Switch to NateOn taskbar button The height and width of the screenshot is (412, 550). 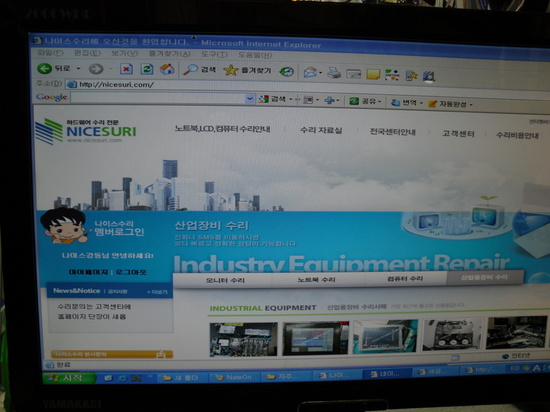(x=235, y=377)
